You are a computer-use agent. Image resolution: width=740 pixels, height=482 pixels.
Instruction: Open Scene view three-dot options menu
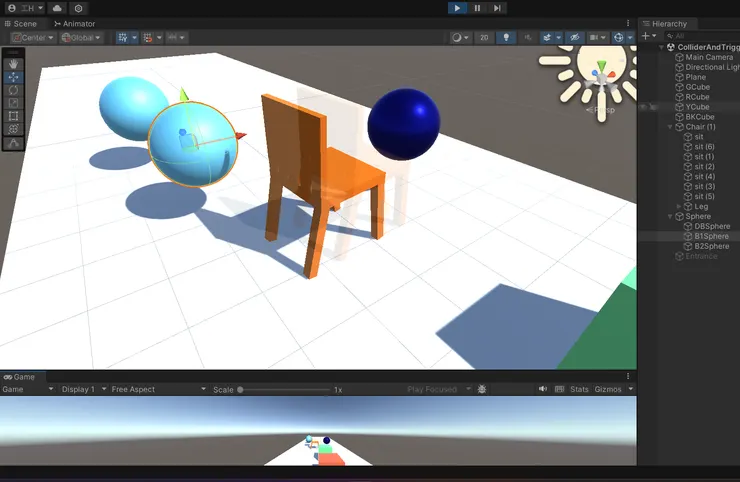628,23
